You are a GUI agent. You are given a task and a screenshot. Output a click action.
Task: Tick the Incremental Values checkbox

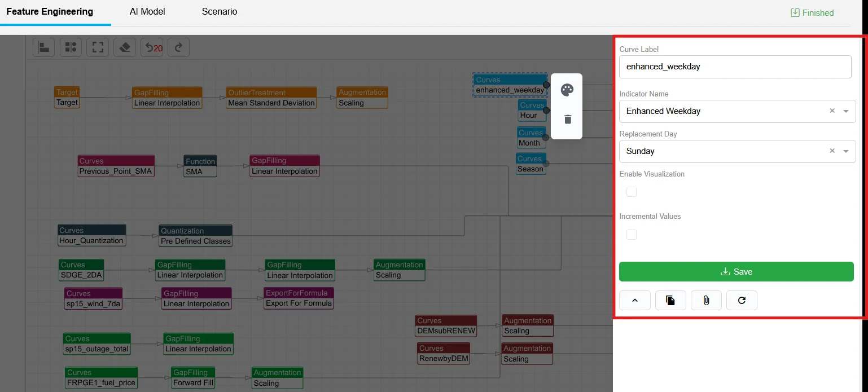(632, 235)
